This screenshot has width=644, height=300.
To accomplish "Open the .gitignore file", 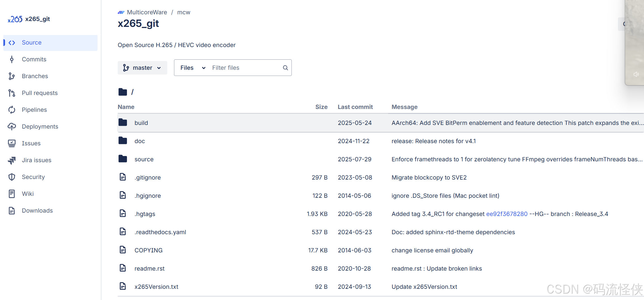I will [x=148, y=178].
